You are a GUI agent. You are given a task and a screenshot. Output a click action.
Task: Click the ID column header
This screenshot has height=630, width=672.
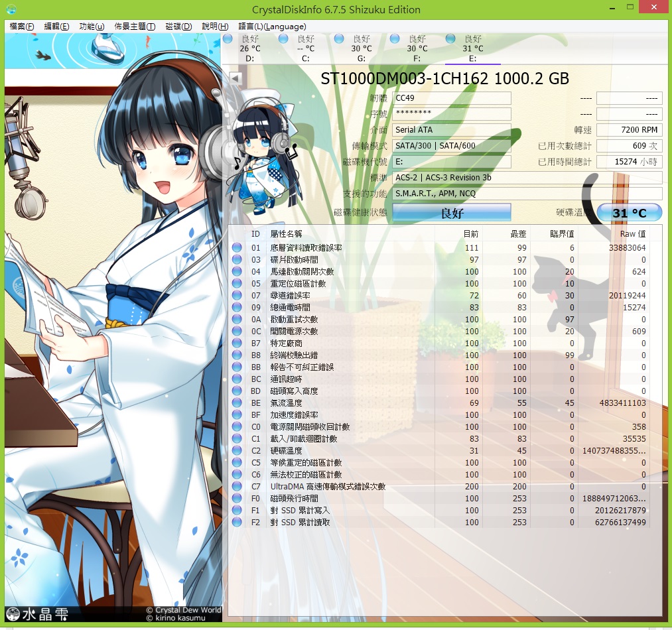(255, 234)
